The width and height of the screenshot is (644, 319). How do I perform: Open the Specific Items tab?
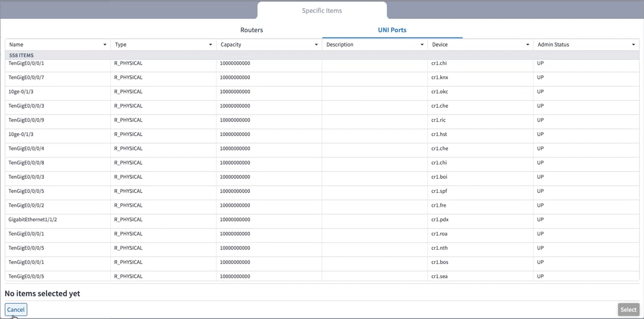click(322, 11)
